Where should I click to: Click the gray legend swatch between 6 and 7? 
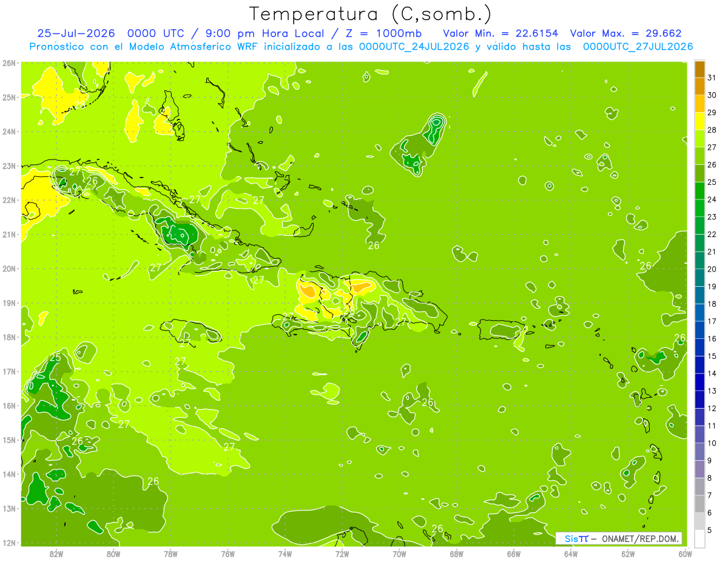click(x=699, y=504)
